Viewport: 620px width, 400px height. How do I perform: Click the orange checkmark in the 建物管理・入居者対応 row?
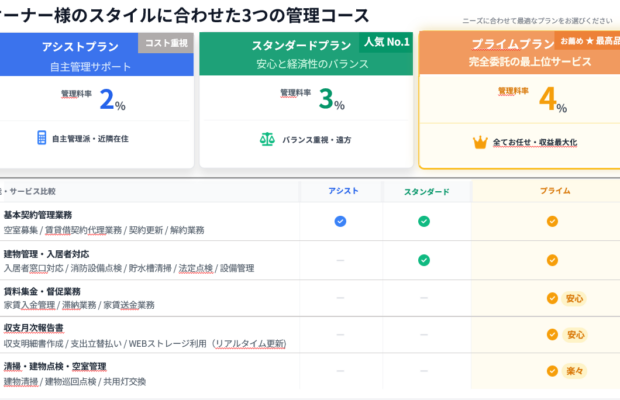(552, 260)
